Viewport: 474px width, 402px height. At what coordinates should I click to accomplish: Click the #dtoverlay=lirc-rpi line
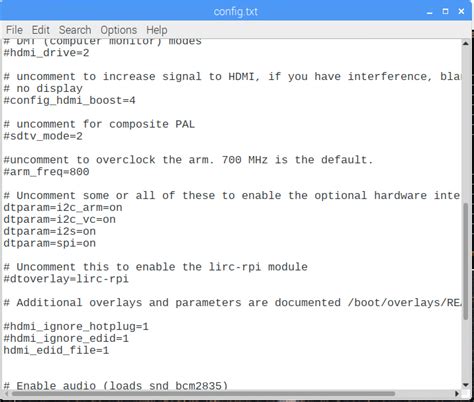pos(66,279)
